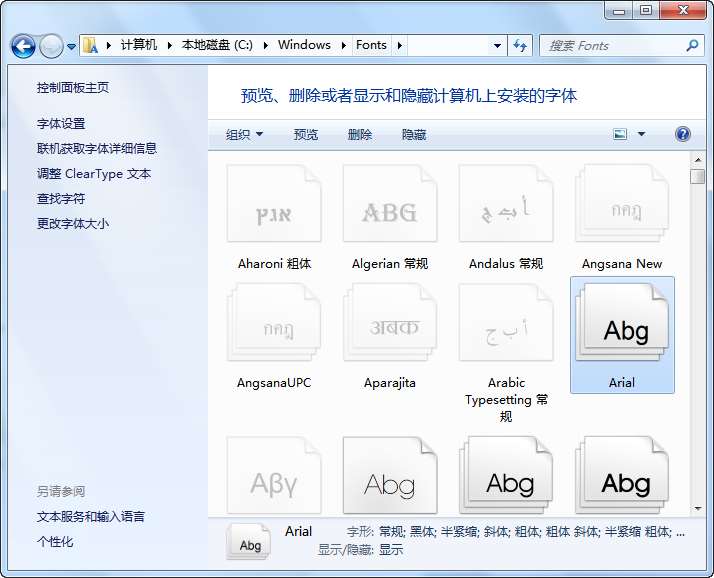Expand the view options dropdown arrow
This screenshot has width=714, height=578.
[642, 134]
